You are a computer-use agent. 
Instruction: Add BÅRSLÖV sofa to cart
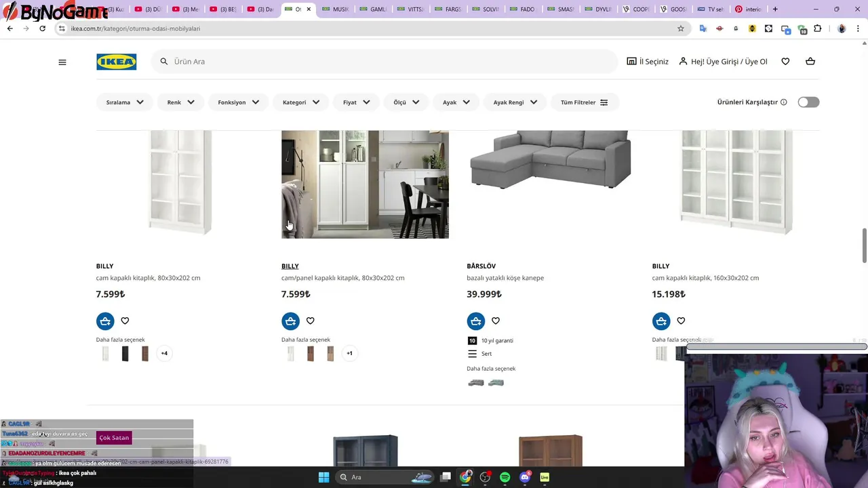[x=475, y=321]
